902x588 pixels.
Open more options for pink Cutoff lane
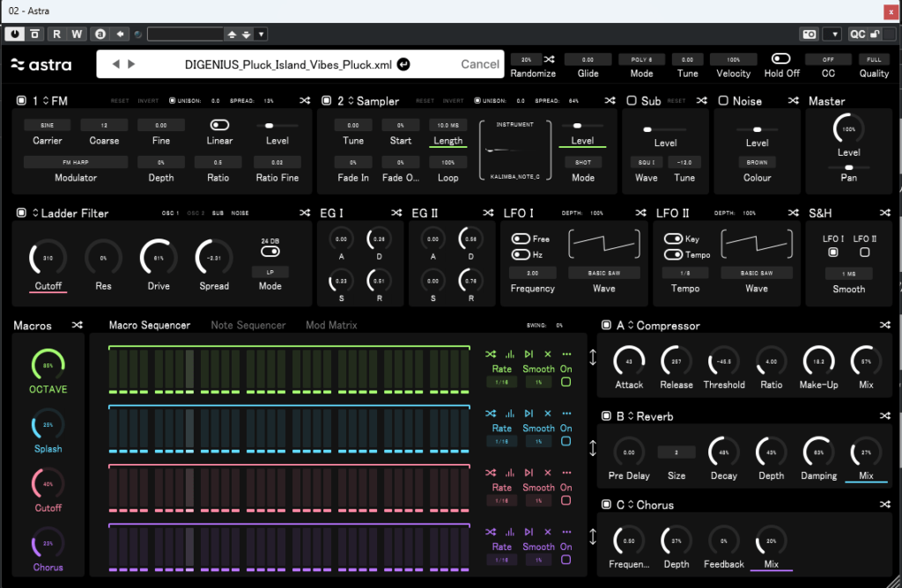[566, 473]
